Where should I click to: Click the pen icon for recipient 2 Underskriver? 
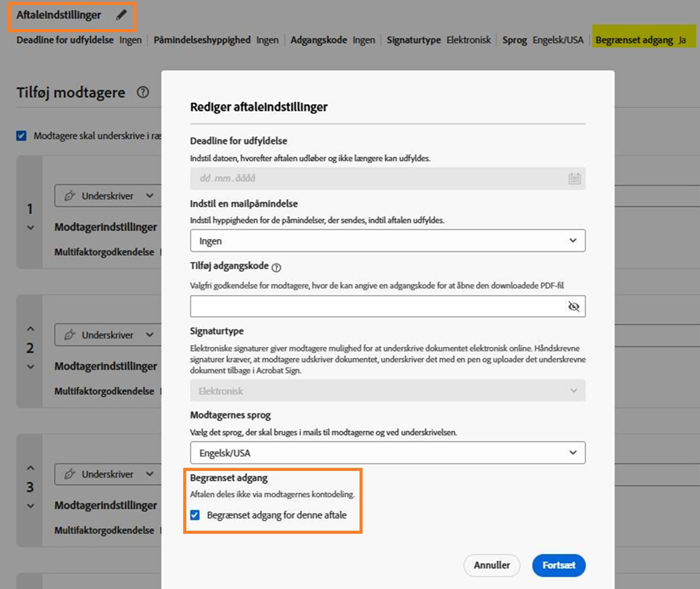pyautogui.click(x=69, y=335)
